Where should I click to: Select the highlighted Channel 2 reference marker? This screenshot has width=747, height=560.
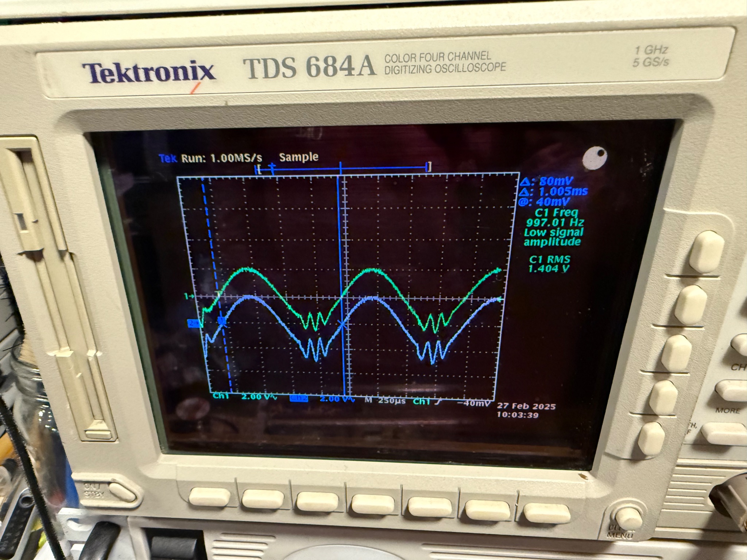point(194,323)
